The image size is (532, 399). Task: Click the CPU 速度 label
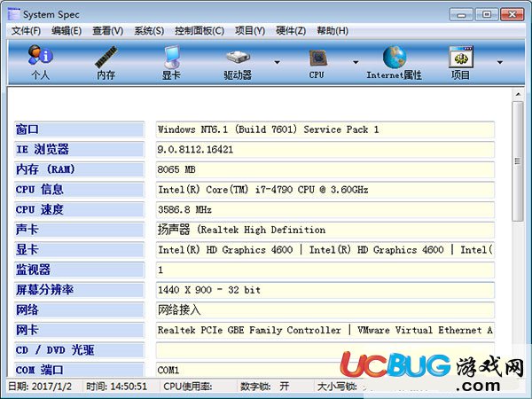[80, 209]
